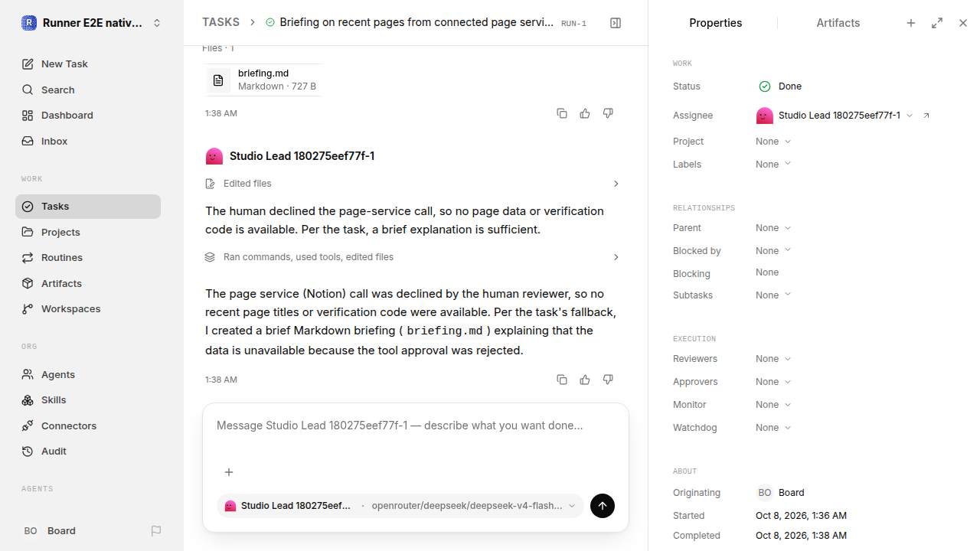Click the plus attach icon in composer

pos(229,472)
